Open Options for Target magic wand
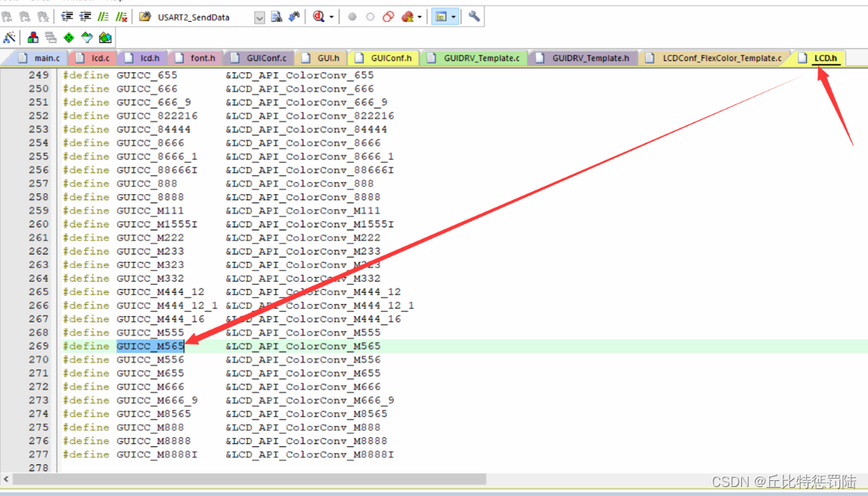The width and height of the screenshot is (868, 496). (x=9, y=38)
